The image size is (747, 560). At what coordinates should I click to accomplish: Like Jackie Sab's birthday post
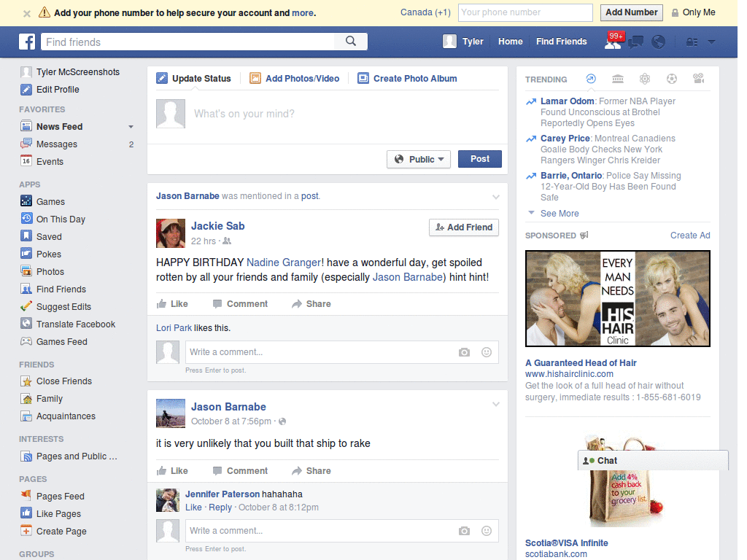click(x=172, y=304)
